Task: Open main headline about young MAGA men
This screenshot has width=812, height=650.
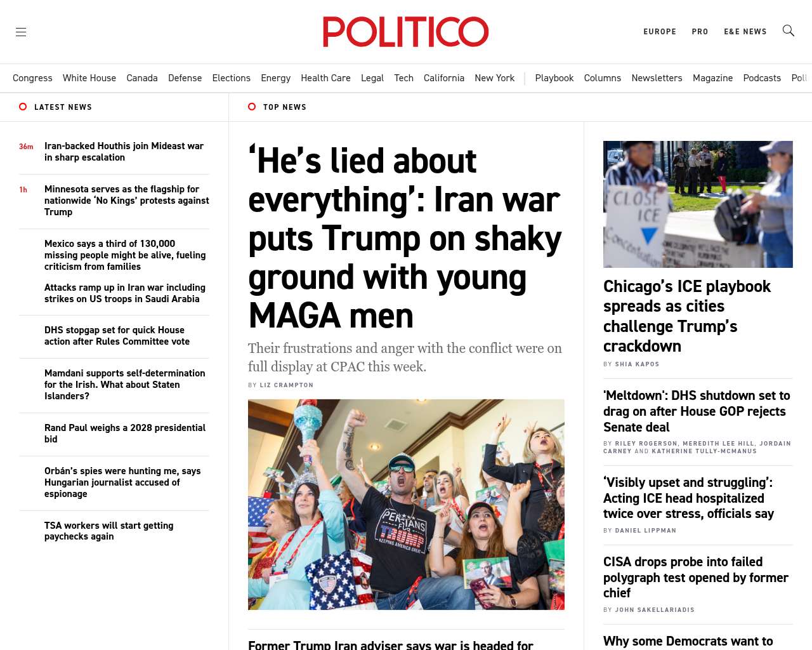Action: [x=405, y=238]
